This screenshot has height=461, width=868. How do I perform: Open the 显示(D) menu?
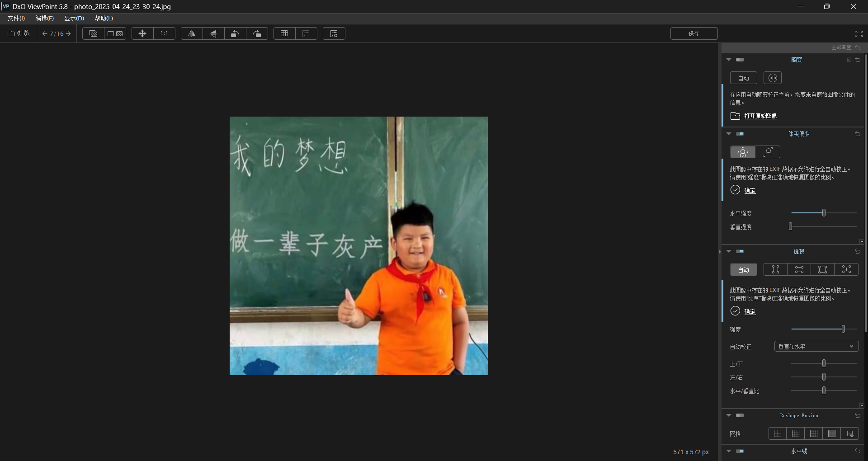(x=74, y=19)
